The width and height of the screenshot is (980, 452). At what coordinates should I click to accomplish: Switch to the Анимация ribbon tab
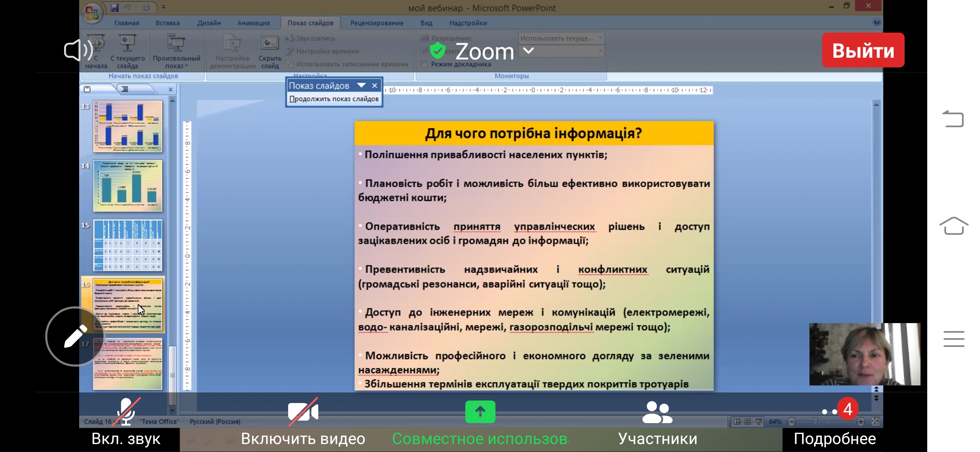253,23
